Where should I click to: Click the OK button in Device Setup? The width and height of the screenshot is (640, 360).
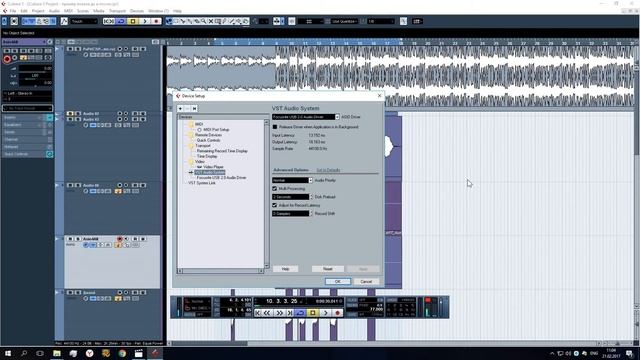click(x=338, y=282)
